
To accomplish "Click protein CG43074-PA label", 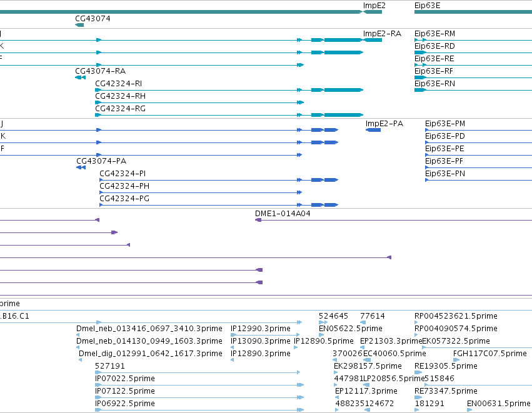I will (x=101, y=161).
